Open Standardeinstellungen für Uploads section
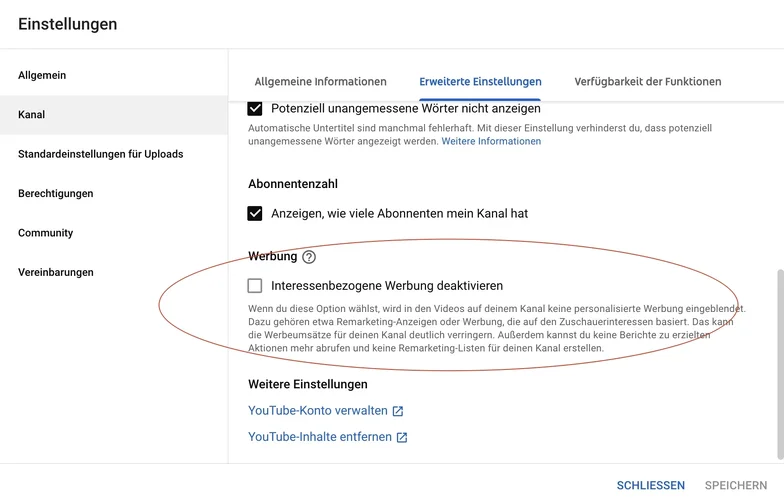The image size is (784, 500). pyautogui.click(x=100, y=154)
